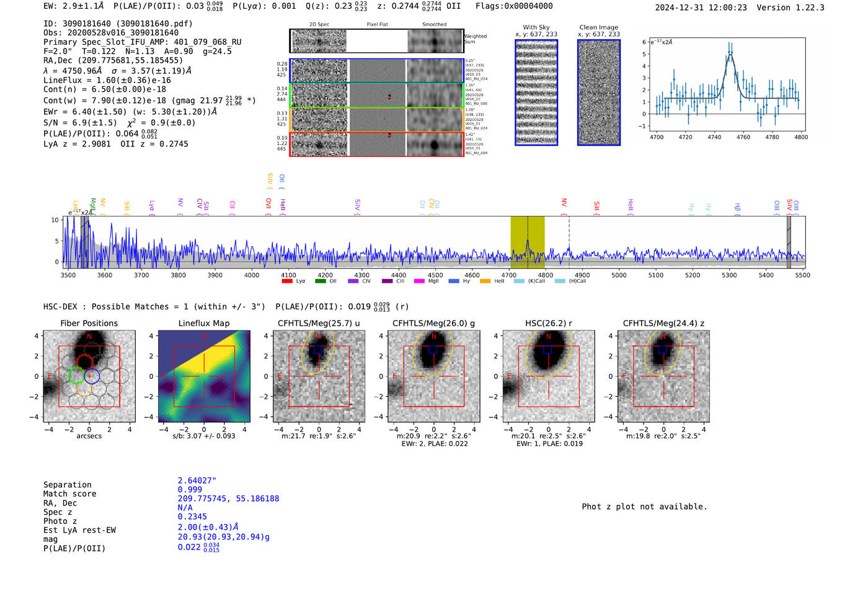
Task: Open the CFHTLS/Meg(26.0) g cutout
Action: 434,376
